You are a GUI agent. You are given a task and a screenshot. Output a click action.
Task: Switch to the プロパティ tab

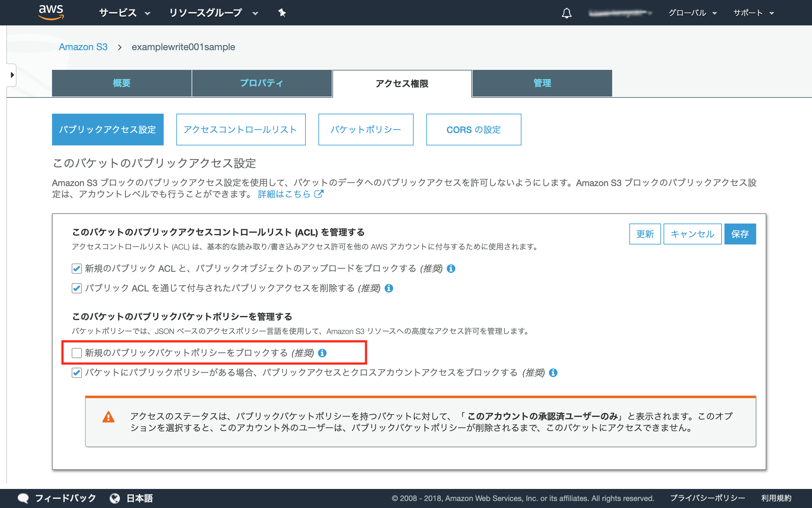262,83
